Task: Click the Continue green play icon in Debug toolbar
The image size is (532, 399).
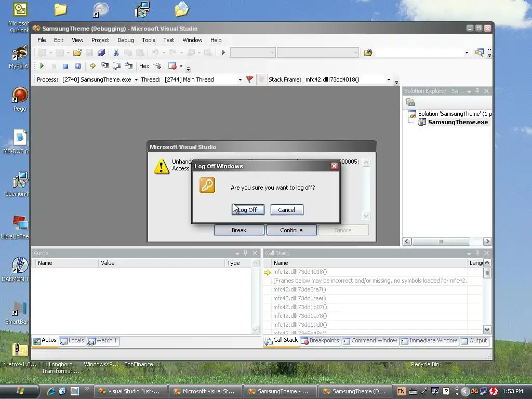Action: [x=42, y=66]
